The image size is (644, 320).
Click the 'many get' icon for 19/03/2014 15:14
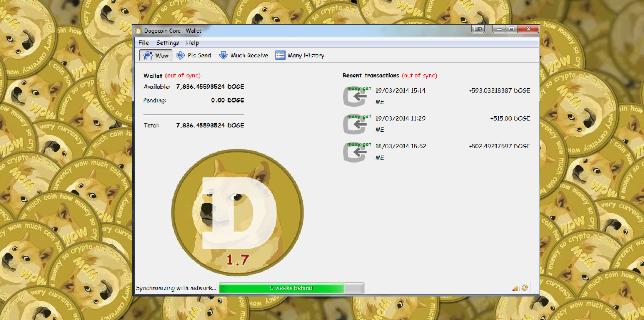pyautogui.click(x=356, y=96)
